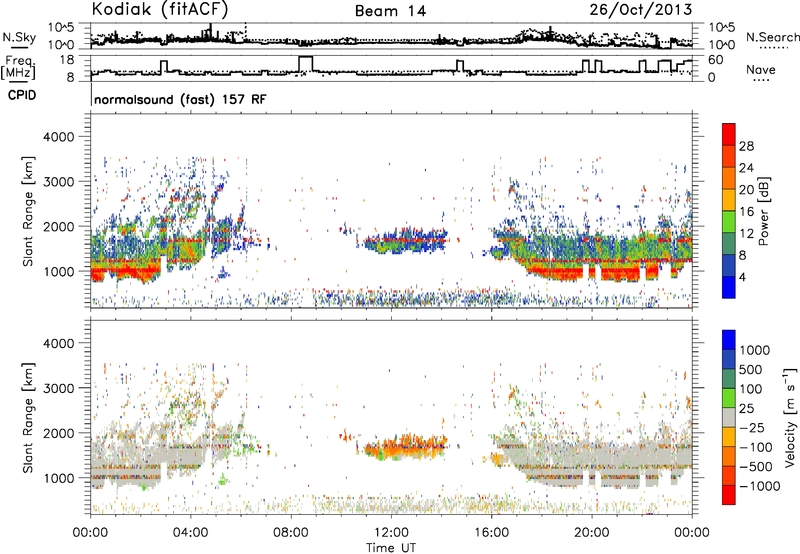Click the 'Beam 14' label
Screen dimensions: 800x554
coord(390,11)
